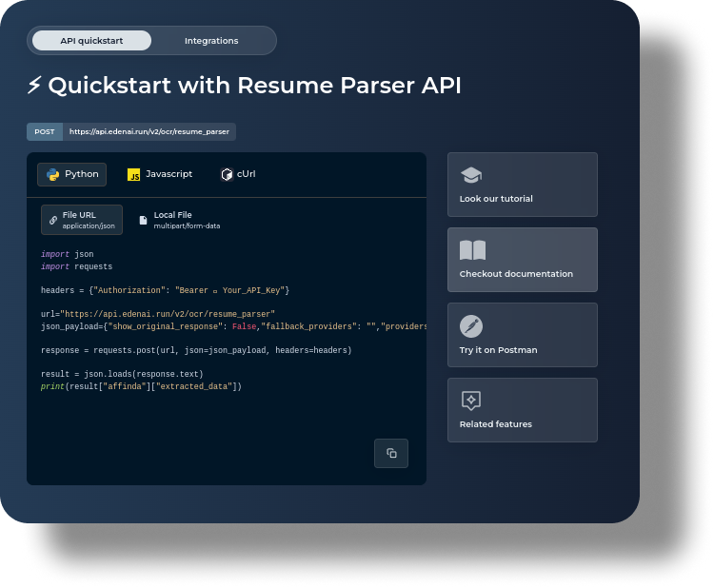Viewport: 714px width, 588px height.
Task: Click the POST method badge
Action: 45,131
